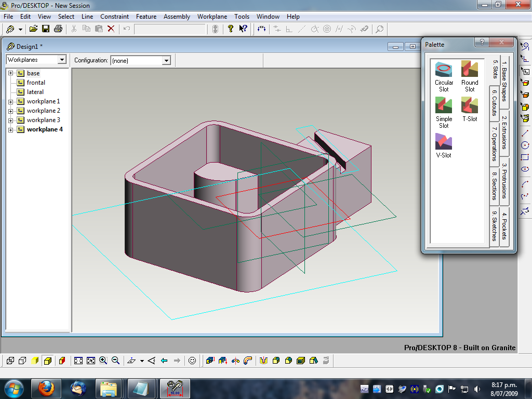The width and height of the screenshot is (532, 399).
Task: Open the Feature menu
Action: (x=146, y=16)
